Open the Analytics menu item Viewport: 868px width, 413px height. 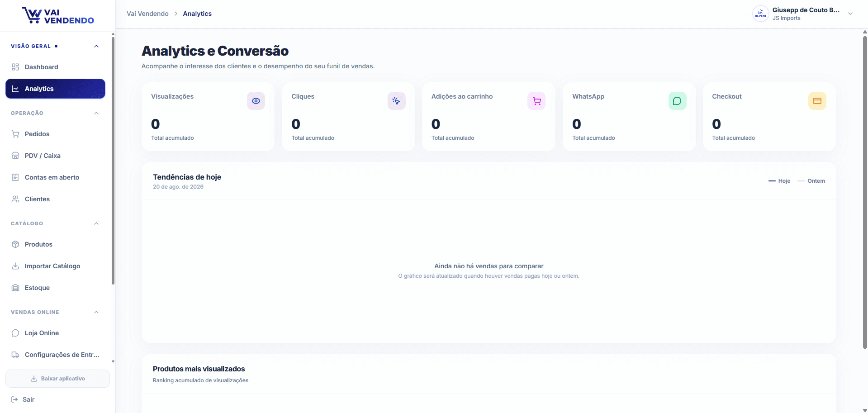pyautogui.click(x=55, y=89)
